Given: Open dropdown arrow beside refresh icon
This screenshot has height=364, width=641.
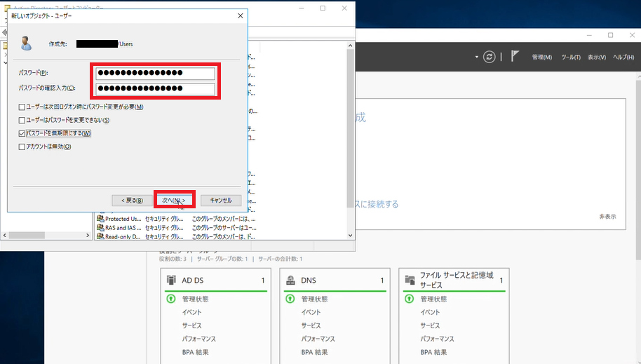Looking at the screenshot, I should click(477, 57).
